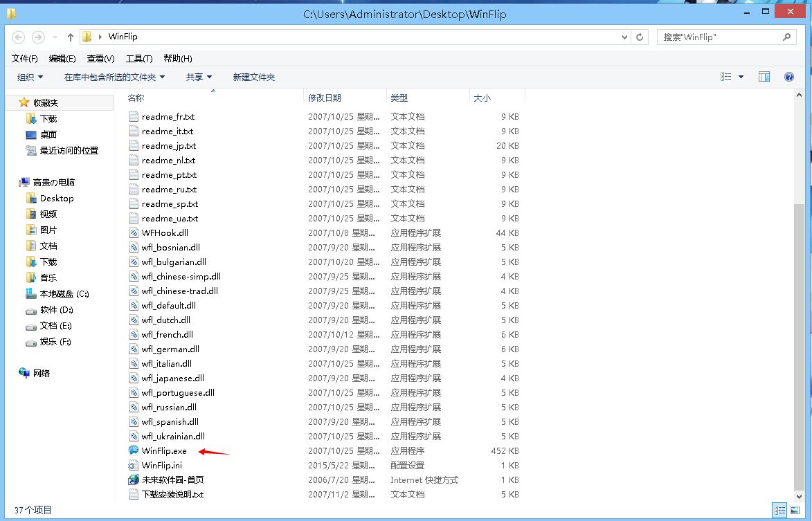Select 未来软件园-首页 shortcut icon
This screenshot has height=521, width=812.
(x=134, y=479)
